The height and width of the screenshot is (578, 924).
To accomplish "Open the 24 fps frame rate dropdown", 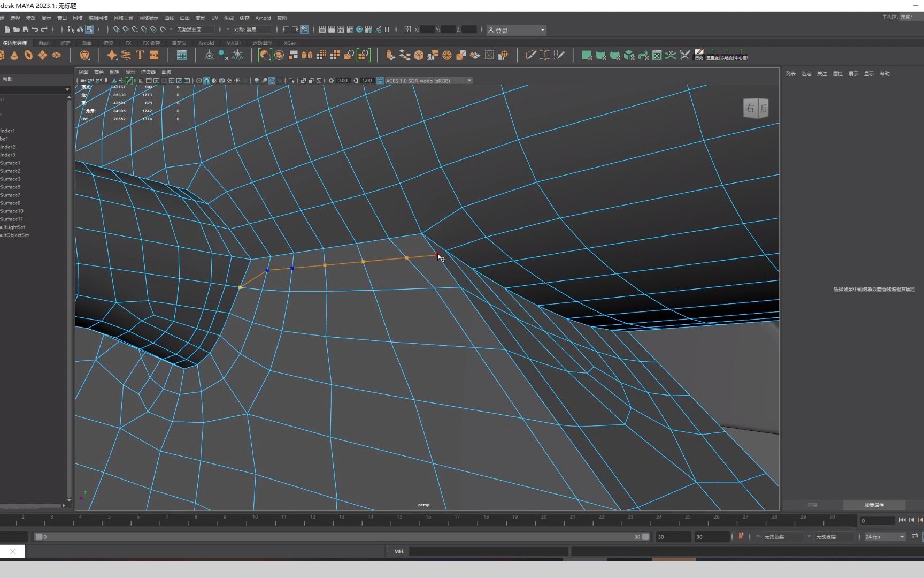I will coord(902,537).
